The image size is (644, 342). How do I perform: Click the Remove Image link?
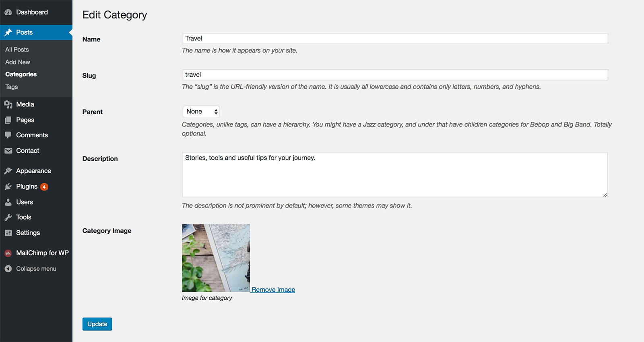(273, 290)
